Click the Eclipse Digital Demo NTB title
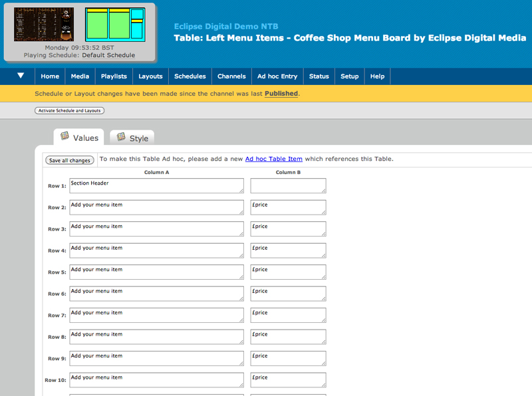 [226, 27]
